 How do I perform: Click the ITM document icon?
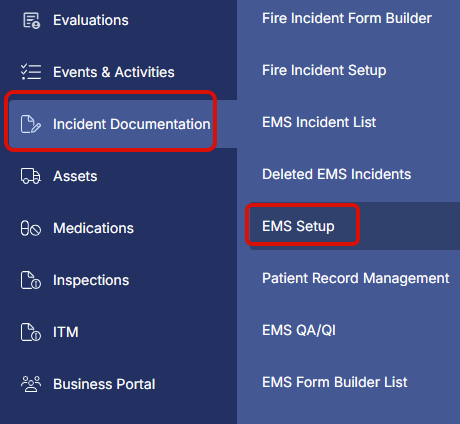pyautogui.click(x=31, y=332)
